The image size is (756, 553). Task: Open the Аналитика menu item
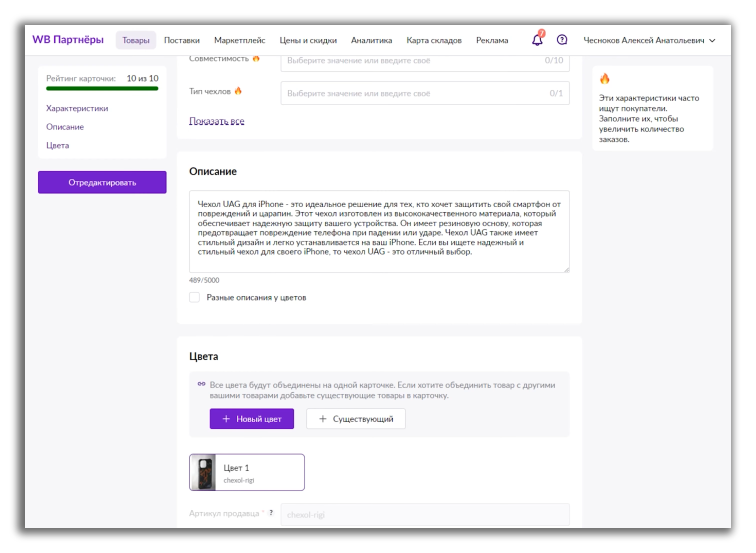(x=371, y=40)
